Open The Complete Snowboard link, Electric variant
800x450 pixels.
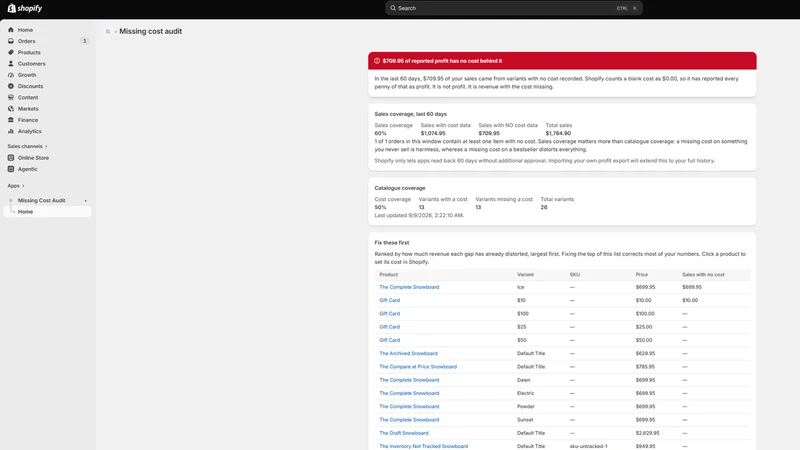click(409, 393)
